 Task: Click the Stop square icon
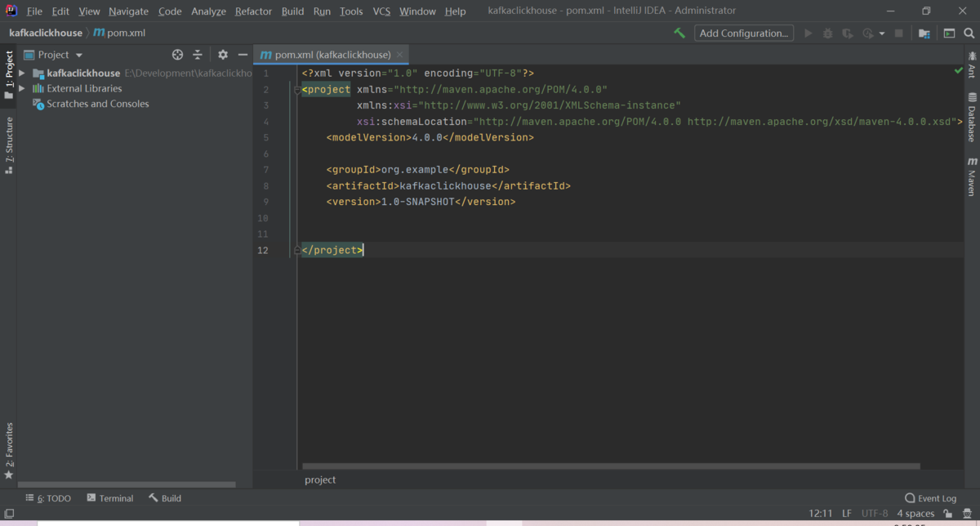[899, 33]
